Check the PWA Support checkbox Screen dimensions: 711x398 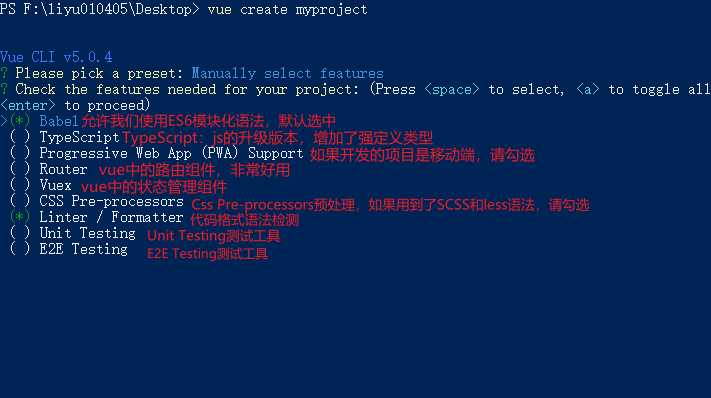point(20,153)
